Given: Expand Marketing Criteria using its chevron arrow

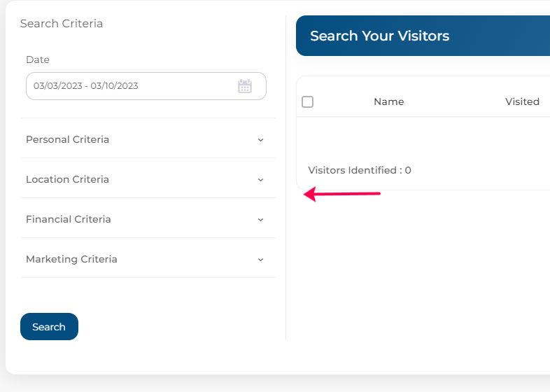Looking at the screenshot, I should pyautogui.click(x=260, y=260).
